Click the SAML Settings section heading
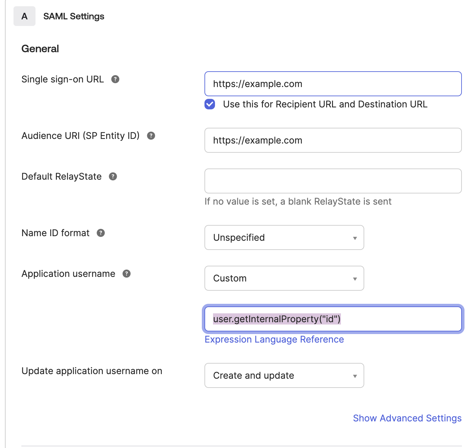476x448 pixels. (74, 16)
